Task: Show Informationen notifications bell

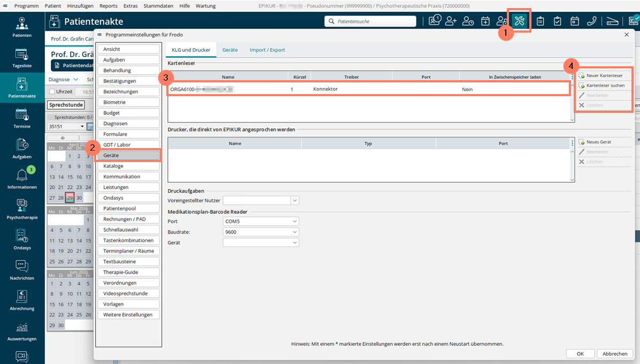Action: (x=22, y=179)
